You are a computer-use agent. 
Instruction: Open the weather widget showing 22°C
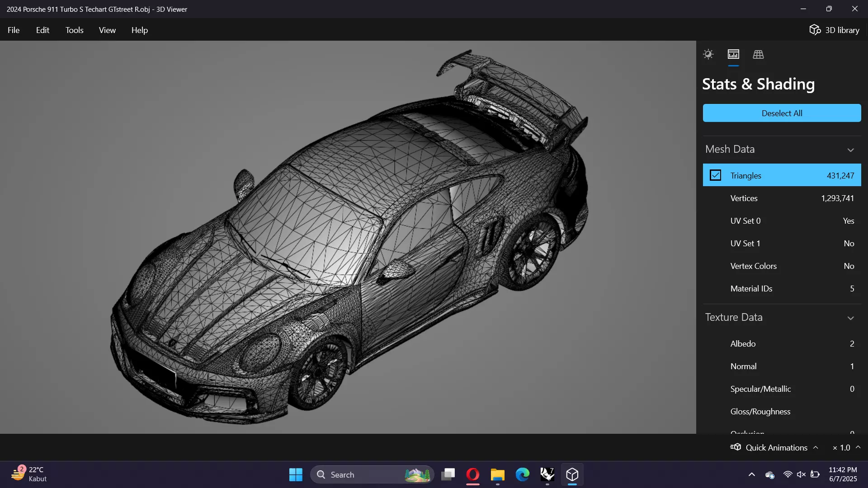pyautogui.click(x=29, y=474)
